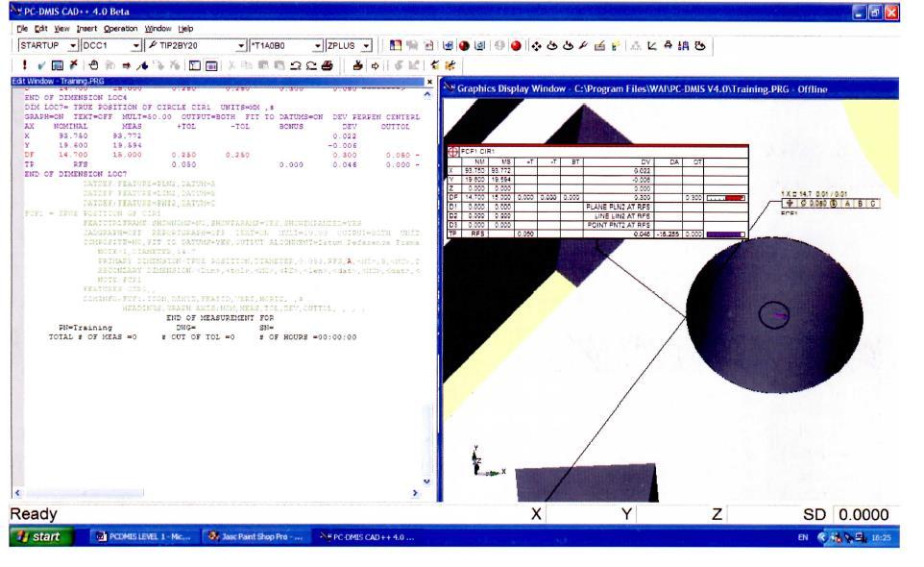Click the multicolor grid icon
Screen dimensions: 924x567
[396, 45]
